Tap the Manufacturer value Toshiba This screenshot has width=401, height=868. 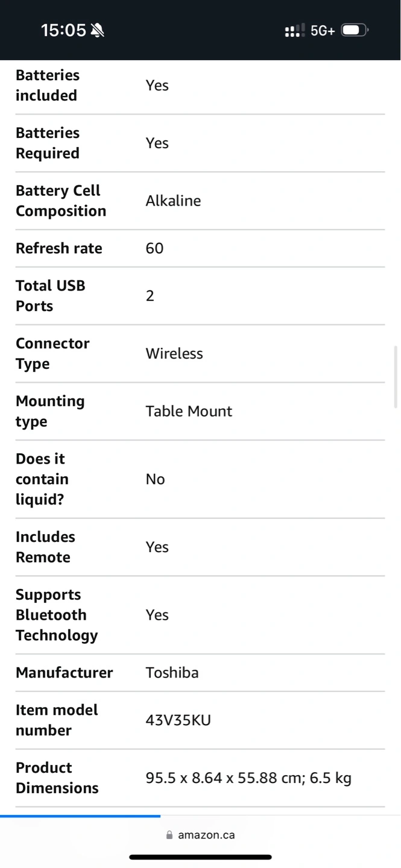click(x=172, y=673)
